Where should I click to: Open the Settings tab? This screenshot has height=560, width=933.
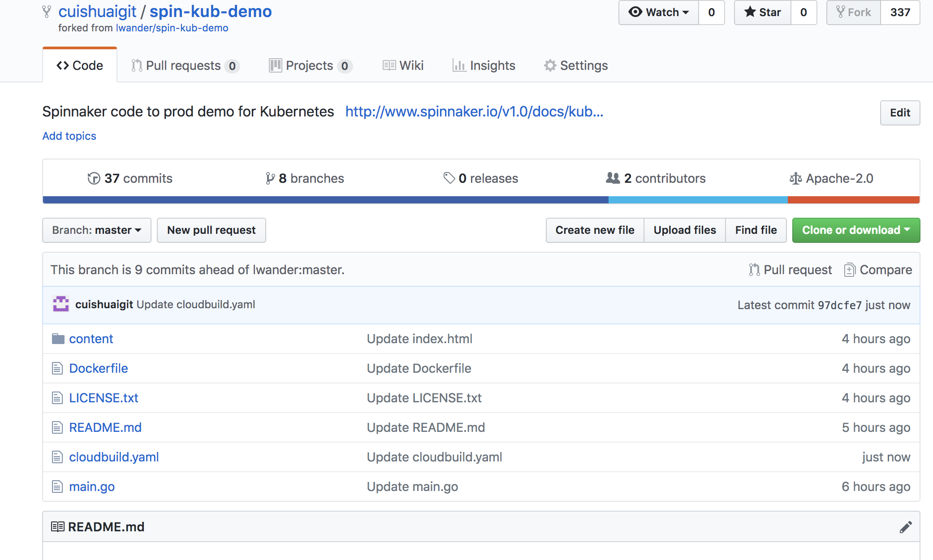click(576, 65)
